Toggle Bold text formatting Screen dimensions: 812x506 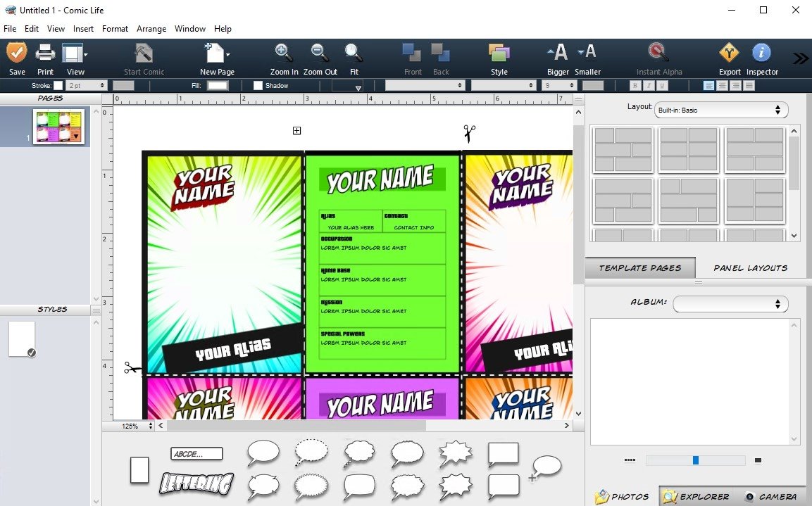coord(635,85)
